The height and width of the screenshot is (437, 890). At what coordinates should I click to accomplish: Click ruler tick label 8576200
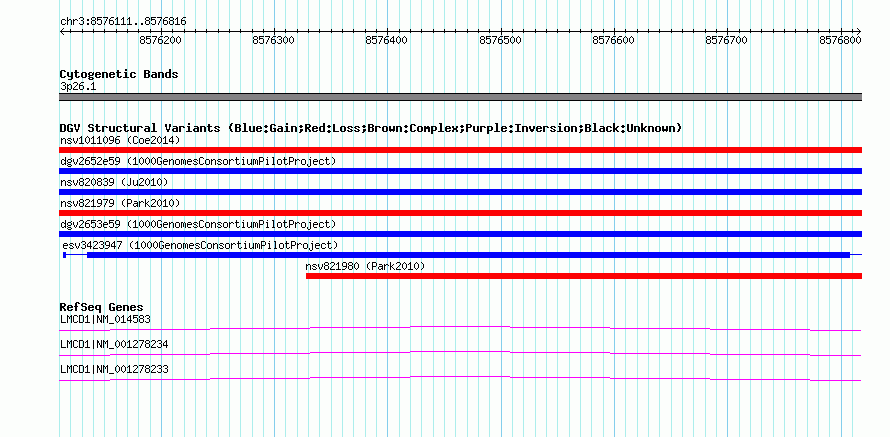[160, 40]
